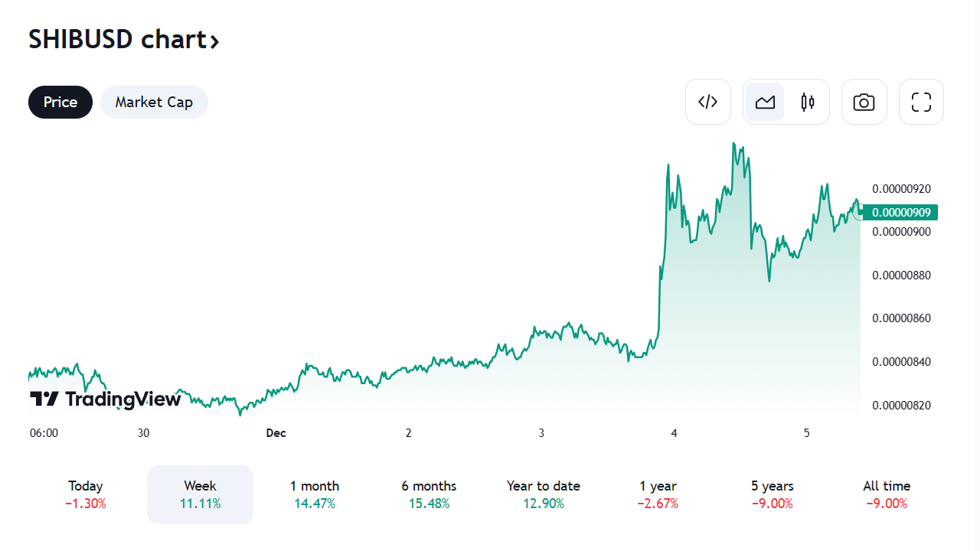Select the Price toggle
Screen dimensions: 980x551
point(60,102)
